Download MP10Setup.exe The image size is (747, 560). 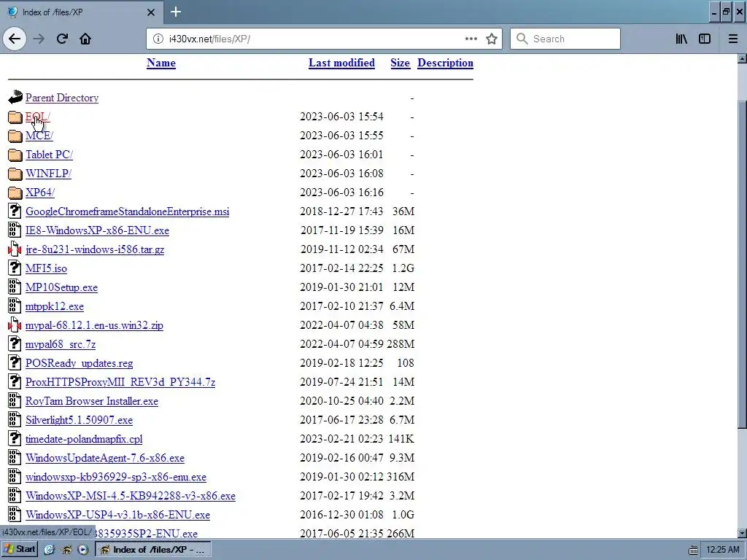point(61,287)
